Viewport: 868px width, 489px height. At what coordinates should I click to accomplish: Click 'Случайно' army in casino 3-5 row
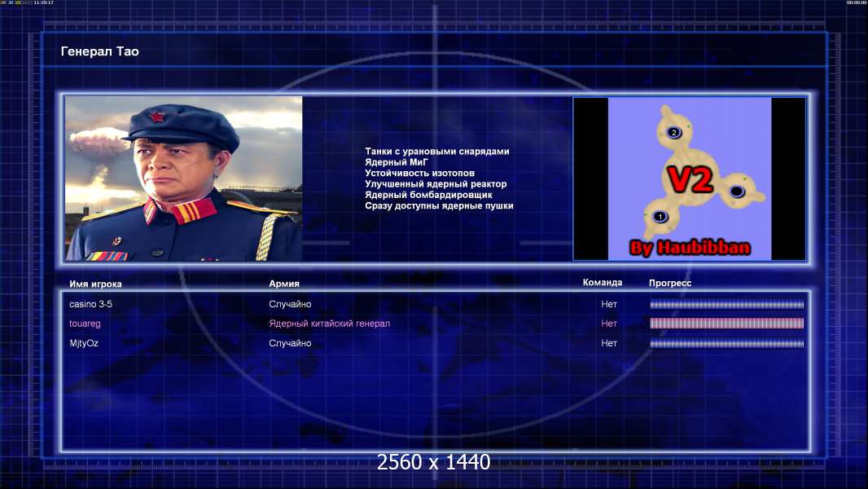point(290,304)
